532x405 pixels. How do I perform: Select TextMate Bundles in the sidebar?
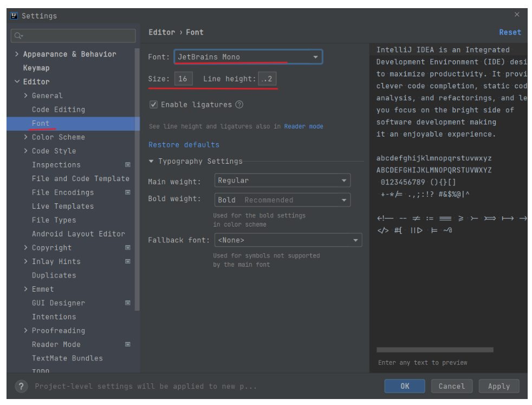[67, 358]
